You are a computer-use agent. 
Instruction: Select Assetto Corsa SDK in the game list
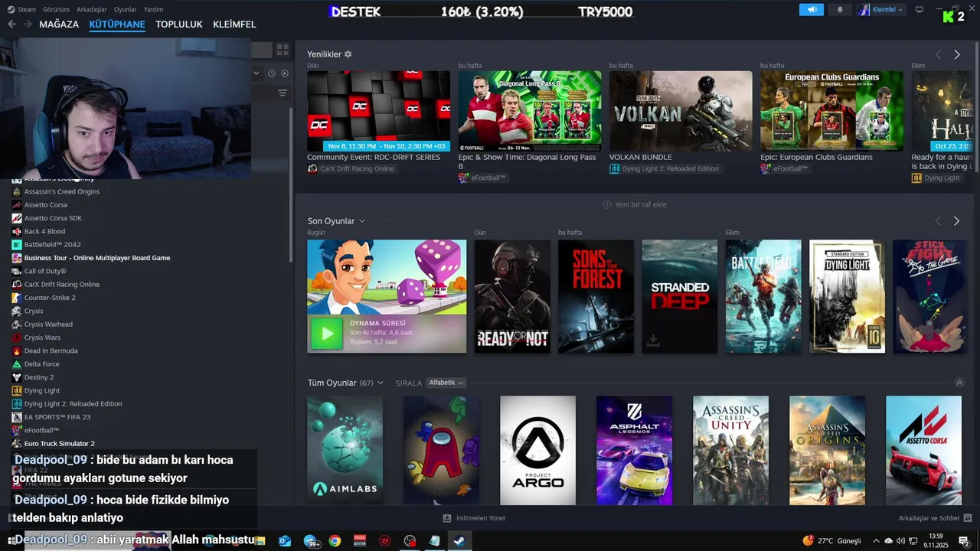[53, 218]
